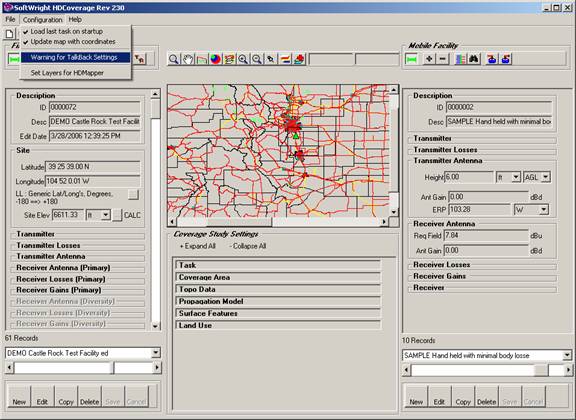576x420 pixels.
Task: Click the binoculars search icon
Action: 474,59
